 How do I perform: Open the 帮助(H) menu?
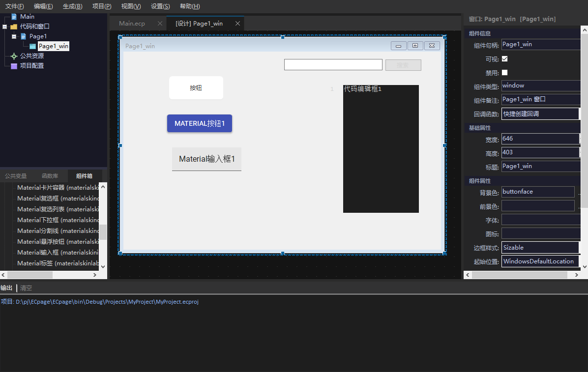point(190,6)
